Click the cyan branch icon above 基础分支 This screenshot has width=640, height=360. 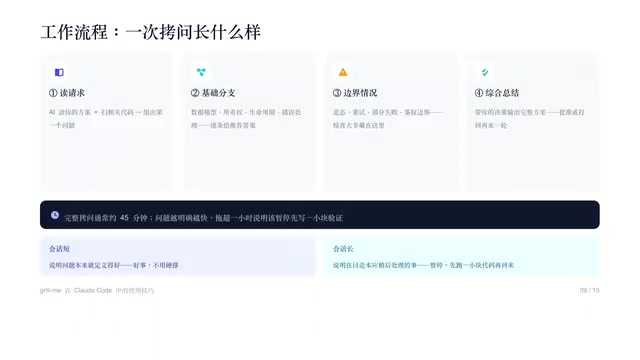coord(201,72)
